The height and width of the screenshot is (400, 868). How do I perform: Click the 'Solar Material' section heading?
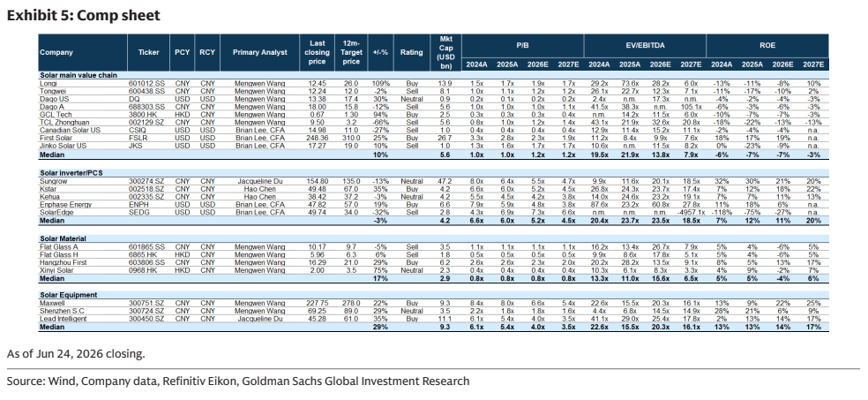(63, 238)
